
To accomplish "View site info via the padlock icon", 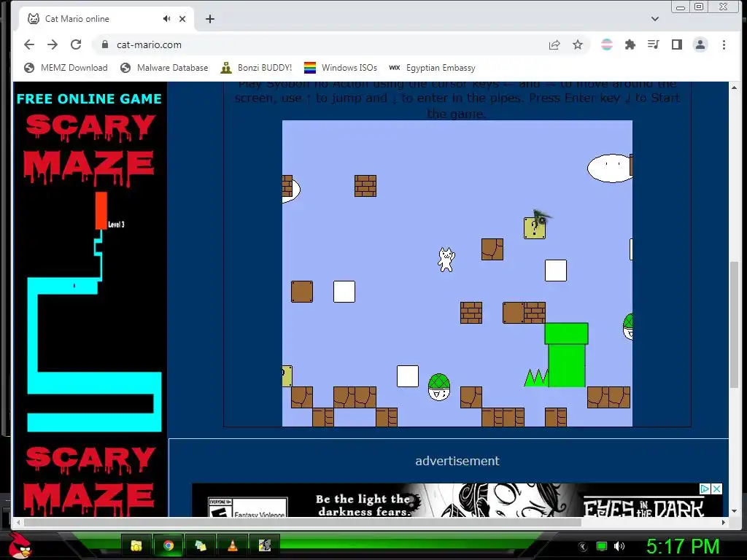I will [105, 44].
